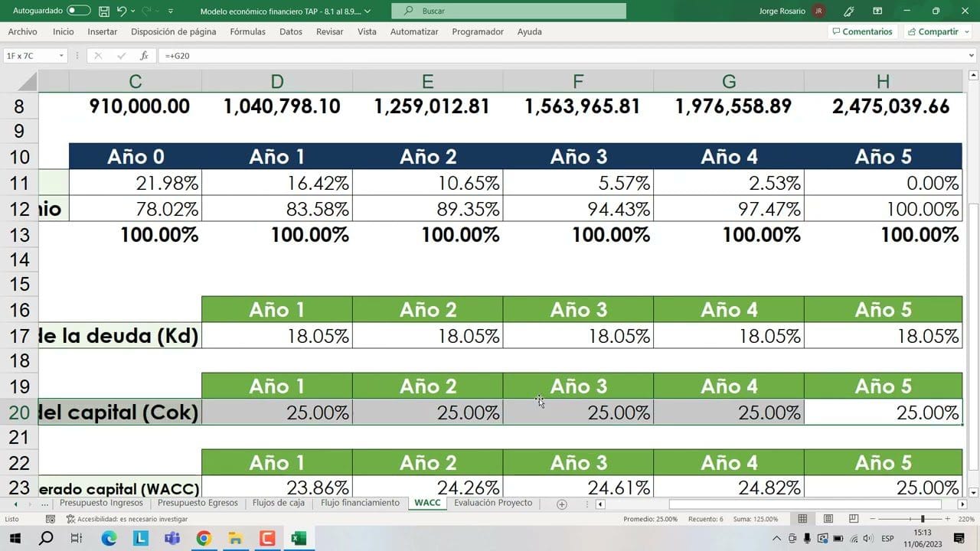The width and height of the screenshot is (980, 551).
Task: Select Normal view icon in status bar
Action: [x=802, y=519]
